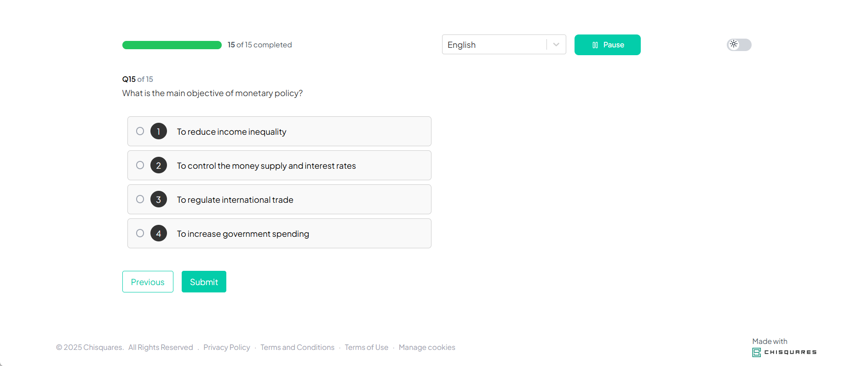868x366 pixels.
Task: Click the number 4 badge icon
Action: 159,234
